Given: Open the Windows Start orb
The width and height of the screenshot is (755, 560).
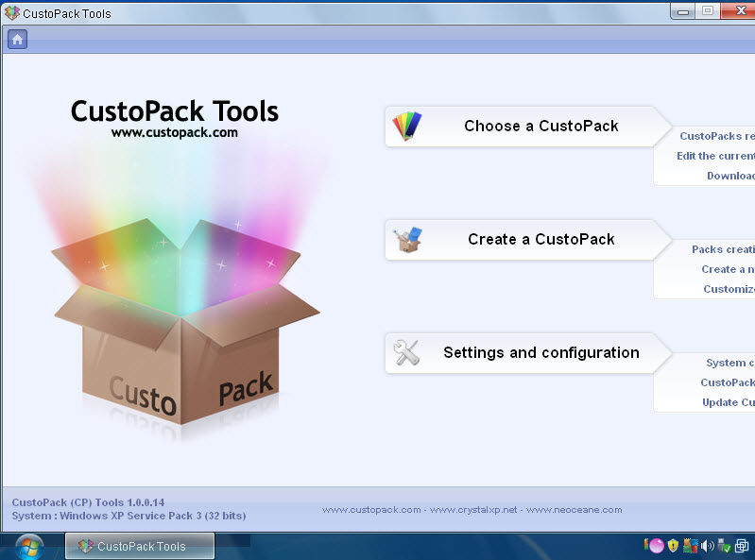Looking at the screenshot, I should point(29,547).
